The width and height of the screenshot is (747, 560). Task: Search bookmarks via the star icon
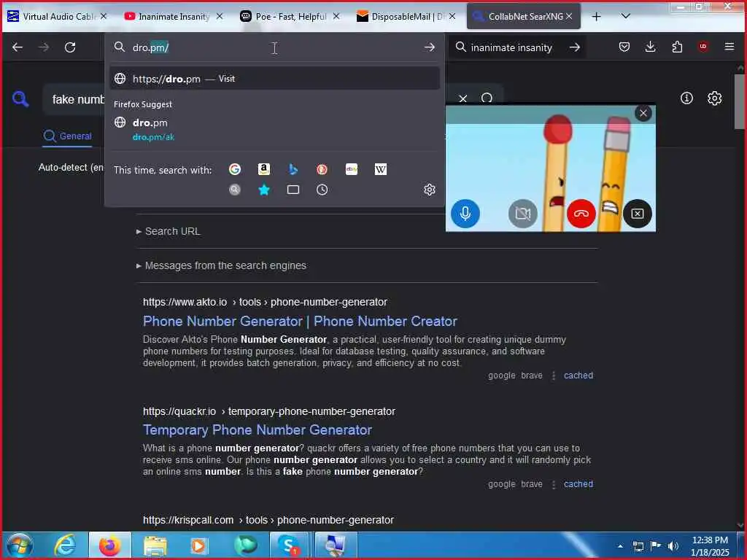[264, 190]
